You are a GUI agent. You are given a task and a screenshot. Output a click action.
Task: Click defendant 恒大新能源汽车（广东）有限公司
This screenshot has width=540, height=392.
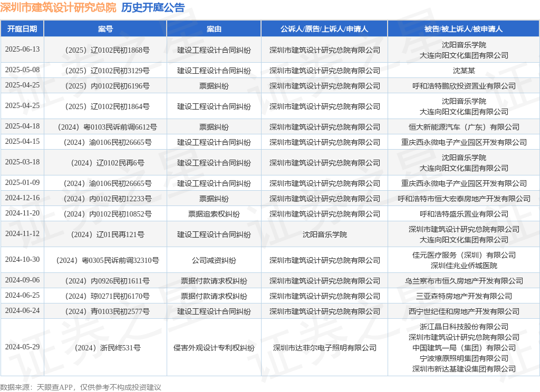[x=464, y=128]
